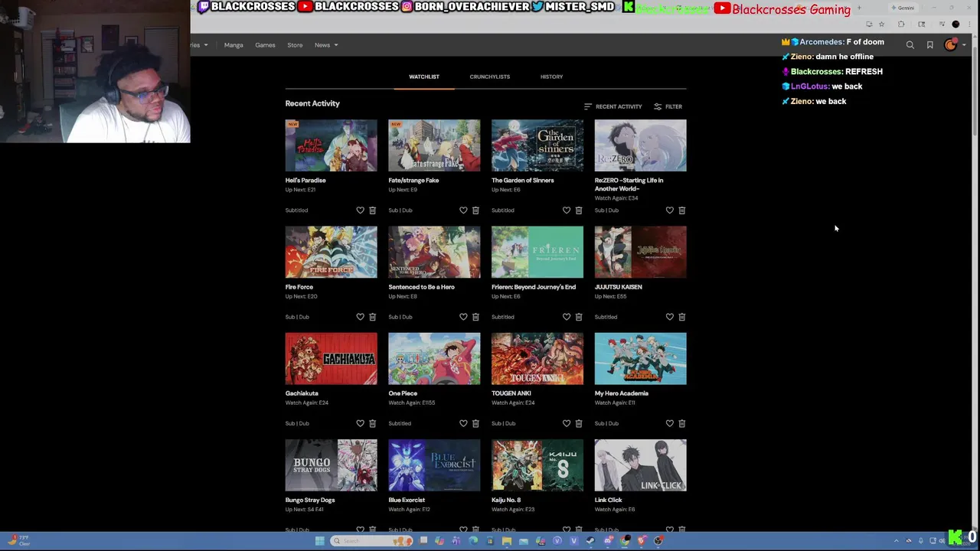The image size is (980, 551).
Task: Delete JUJUTSU KAISEN from watchlist
Action: click(x=682, y=316)
